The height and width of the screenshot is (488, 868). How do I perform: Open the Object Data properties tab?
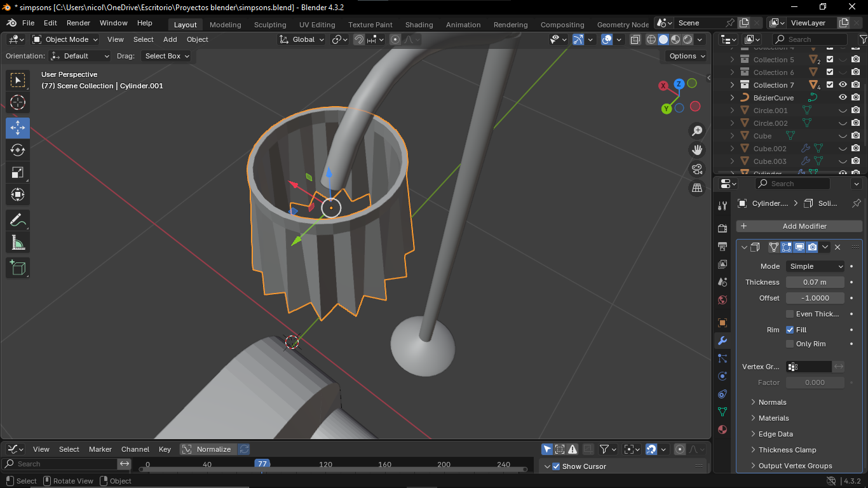click(722, 412)
